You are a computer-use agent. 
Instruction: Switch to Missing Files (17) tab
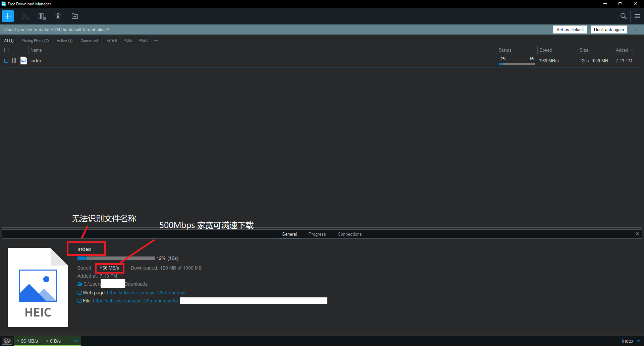35,41
